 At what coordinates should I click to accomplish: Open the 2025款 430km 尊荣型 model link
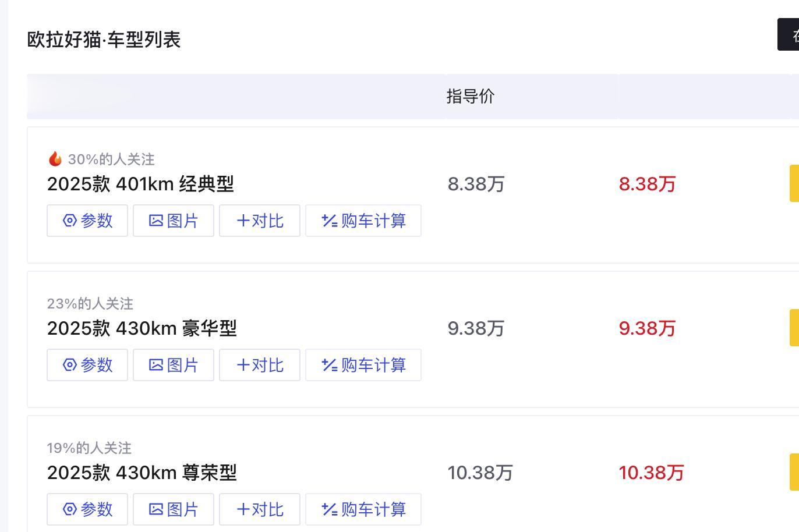click(x=142, y=473)
